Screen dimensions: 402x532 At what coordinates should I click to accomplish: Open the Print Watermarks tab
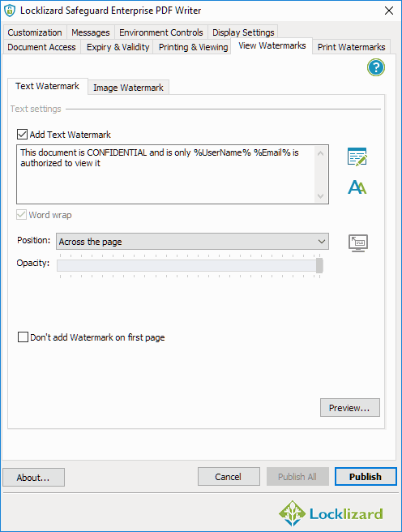coord(351,47)
